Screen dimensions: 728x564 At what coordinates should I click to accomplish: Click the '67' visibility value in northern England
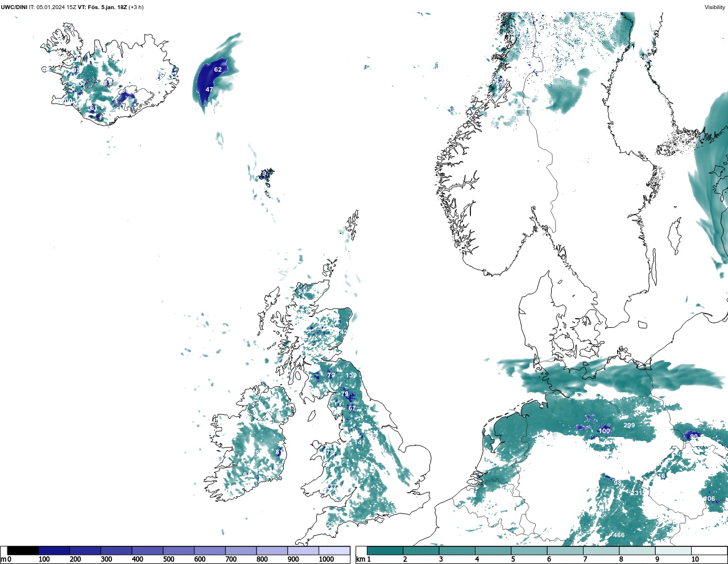(351, 408)
